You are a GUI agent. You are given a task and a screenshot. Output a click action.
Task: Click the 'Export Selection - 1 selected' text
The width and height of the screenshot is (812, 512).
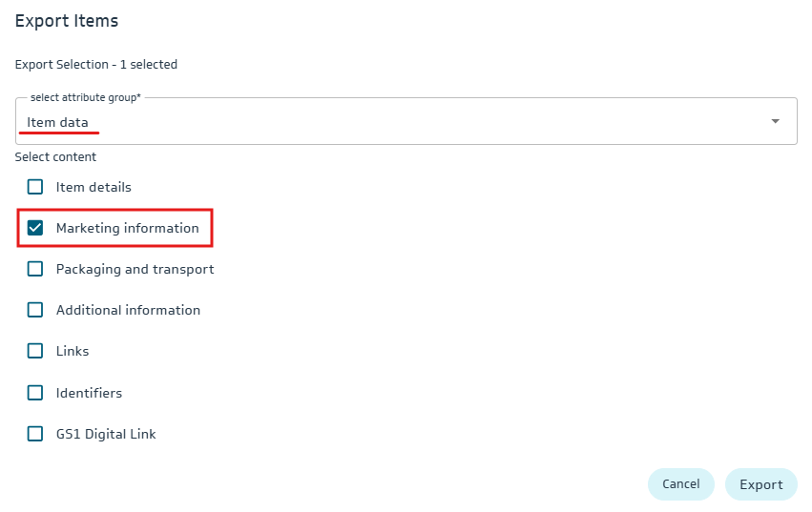click(x=96, y=65)
